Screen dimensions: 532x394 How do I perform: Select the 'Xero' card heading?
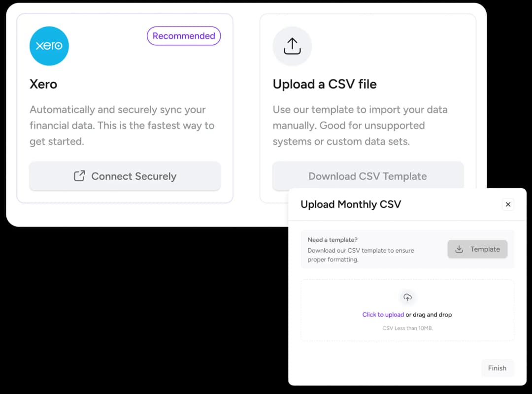(x=43, y=84)
